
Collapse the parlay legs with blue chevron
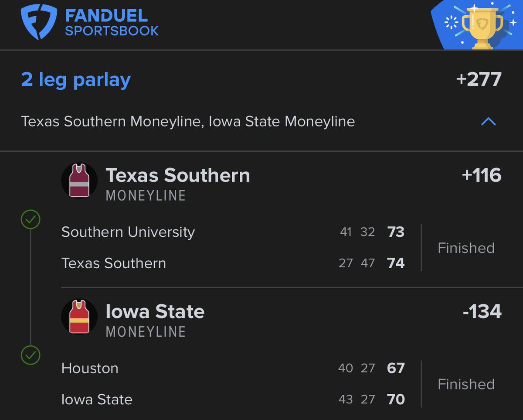(x=488, y=122)
